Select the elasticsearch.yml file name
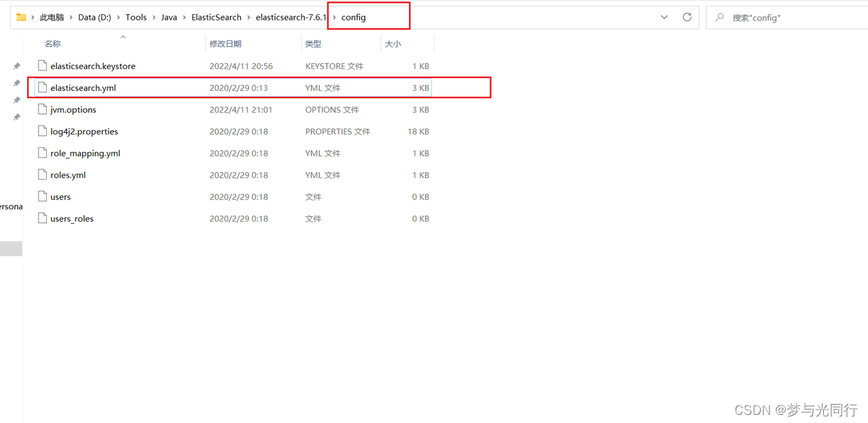 [83, 87]
